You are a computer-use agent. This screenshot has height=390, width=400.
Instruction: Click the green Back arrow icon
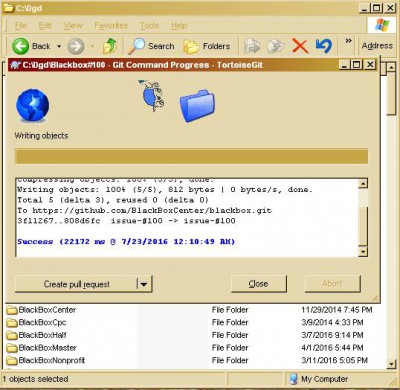click(x=20, y=46)
